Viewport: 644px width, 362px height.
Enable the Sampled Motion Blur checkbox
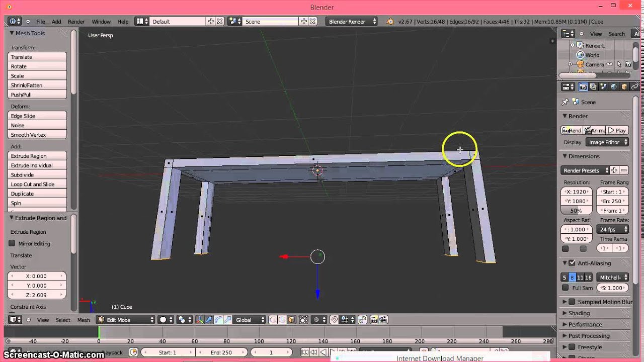572,302
